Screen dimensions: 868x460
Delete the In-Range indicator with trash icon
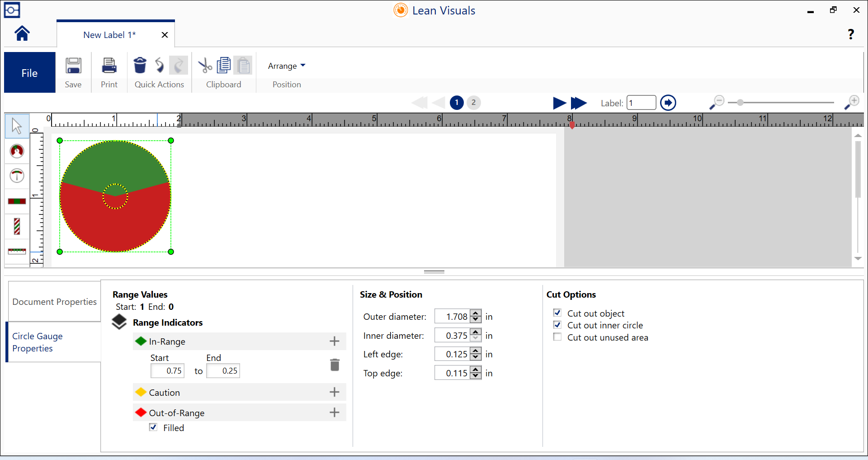pyautogui.click(x=335, y=365)
